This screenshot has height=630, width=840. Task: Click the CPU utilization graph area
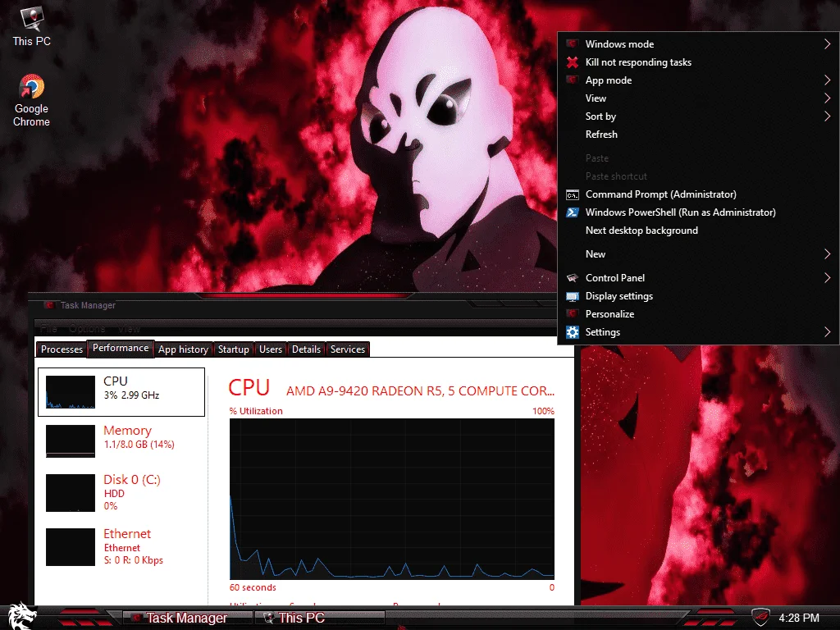click(x=392, y=499)
